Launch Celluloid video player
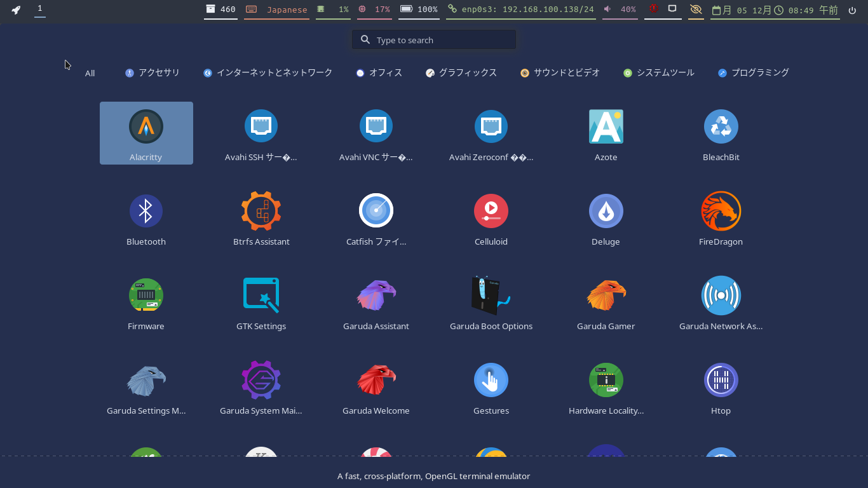868x488 pixels. point(491,217)
